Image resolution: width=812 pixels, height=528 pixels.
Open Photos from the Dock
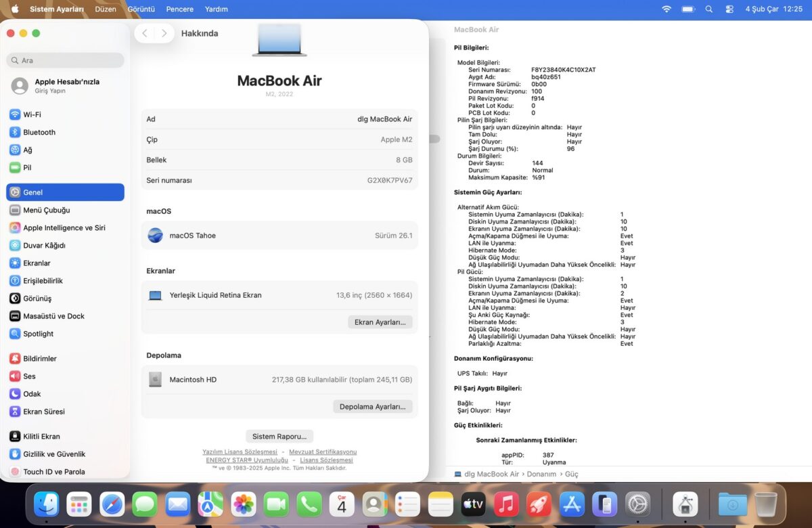[x=244, y=504]
